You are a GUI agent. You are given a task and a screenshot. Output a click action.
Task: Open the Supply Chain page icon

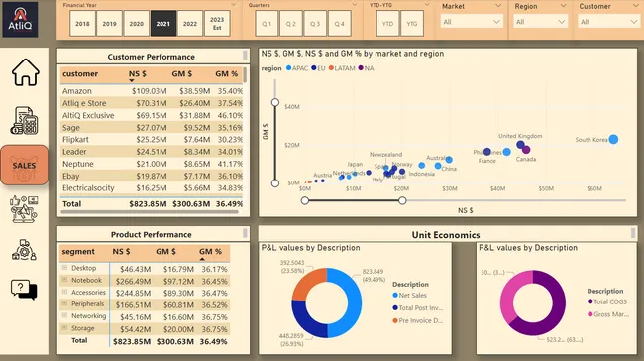(24, 250)
